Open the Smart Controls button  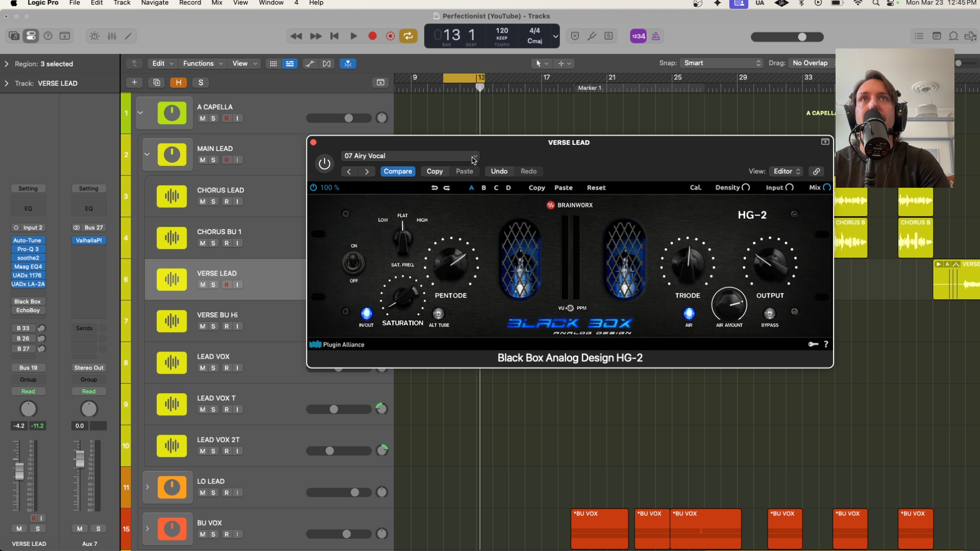94,36
